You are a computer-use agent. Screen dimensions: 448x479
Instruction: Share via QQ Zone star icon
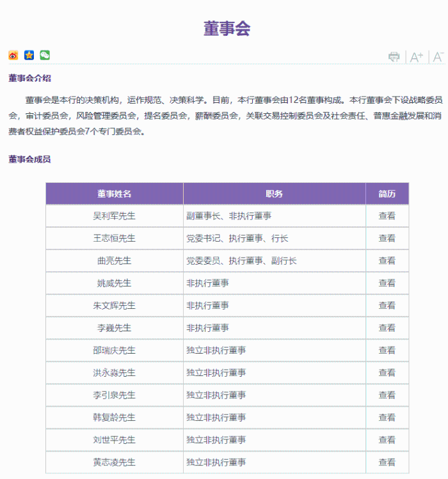(29, 55)
